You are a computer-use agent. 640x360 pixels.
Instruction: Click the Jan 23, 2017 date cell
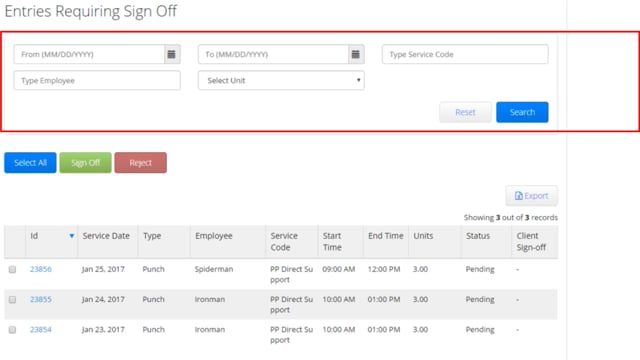coord(103,329)
